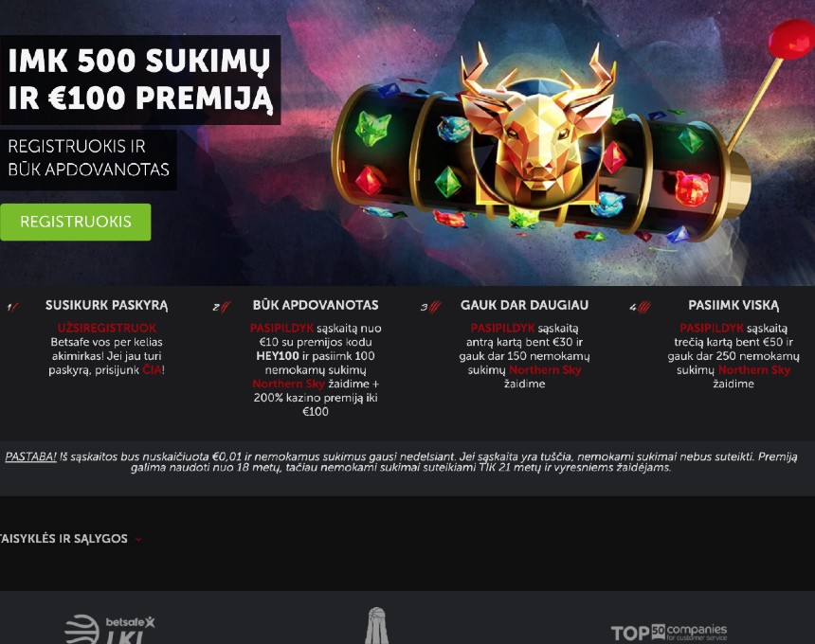This screenshot has height=644, width=815.
Task: Click the step 3 claw-mark icon
Action: (431, 308)
